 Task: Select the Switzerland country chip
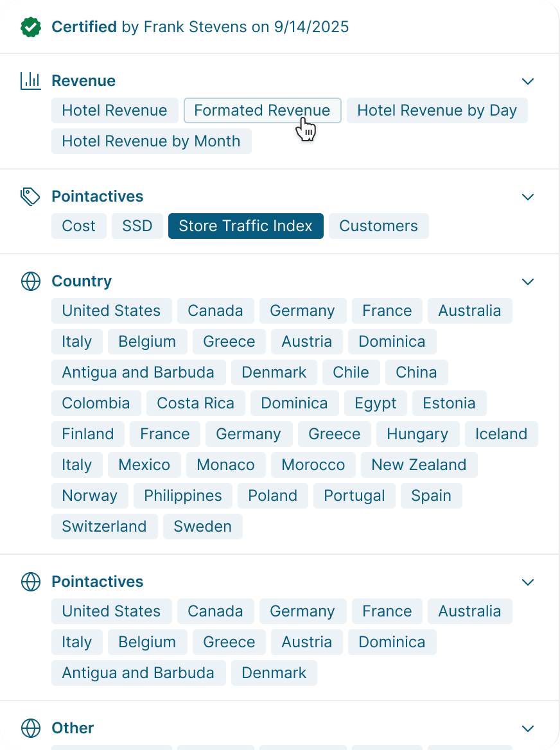click(x=104, y=527)
